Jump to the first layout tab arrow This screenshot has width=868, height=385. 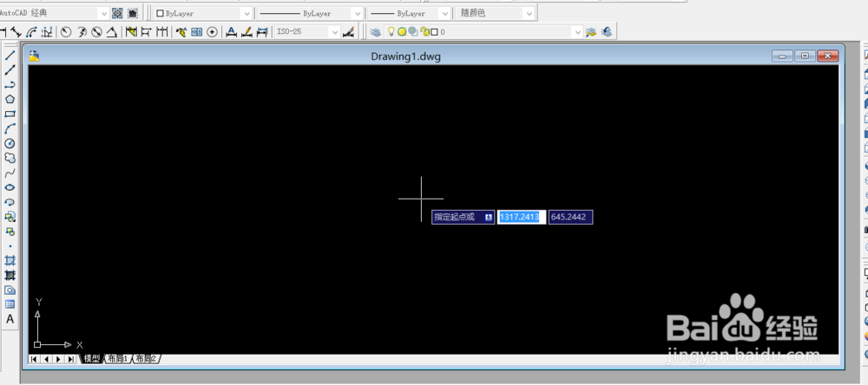tap(35, 359)
